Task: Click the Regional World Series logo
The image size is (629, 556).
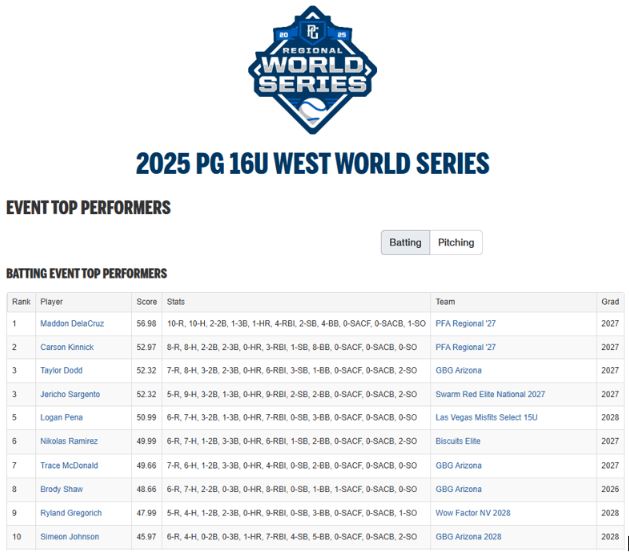Action: coord(312,70)
